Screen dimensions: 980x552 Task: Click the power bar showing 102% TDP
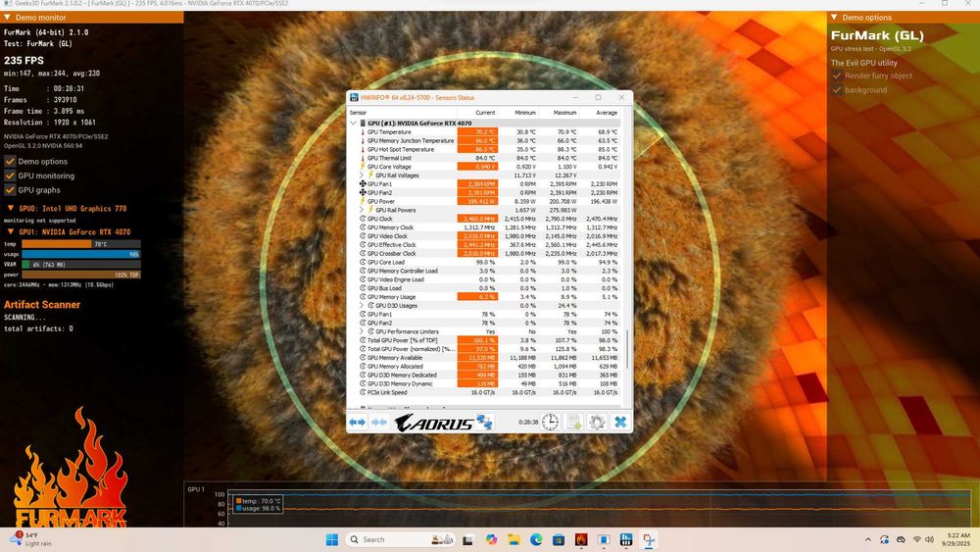tap(80, 275)
